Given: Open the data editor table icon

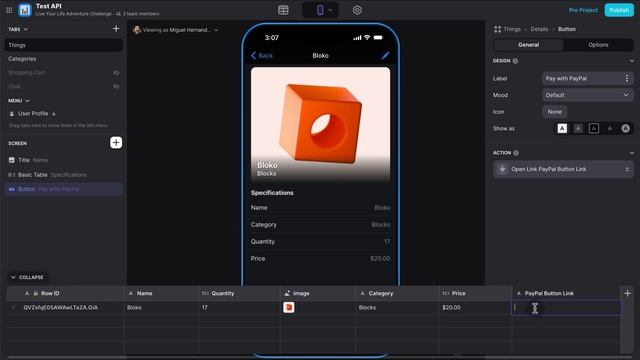Looking at the screenshot, I should [x=283, y=10].
